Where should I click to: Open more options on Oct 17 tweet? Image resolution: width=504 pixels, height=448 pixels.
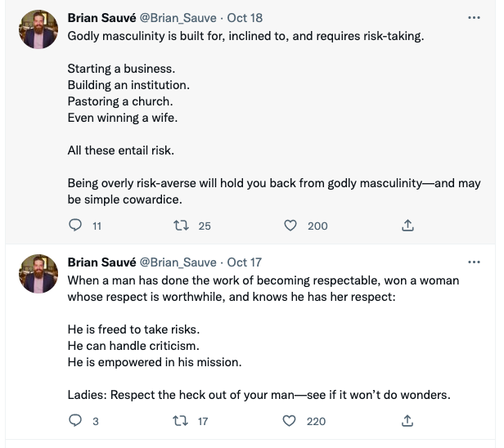pos(474,262)
